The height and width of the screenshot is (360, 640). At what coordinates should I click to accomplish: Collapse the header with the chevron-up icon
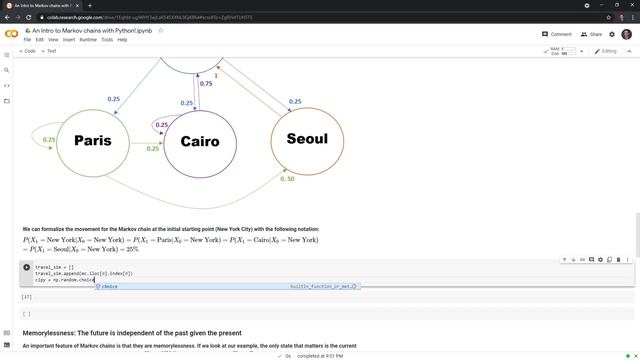pyautogui.click(x=629, y=51)
